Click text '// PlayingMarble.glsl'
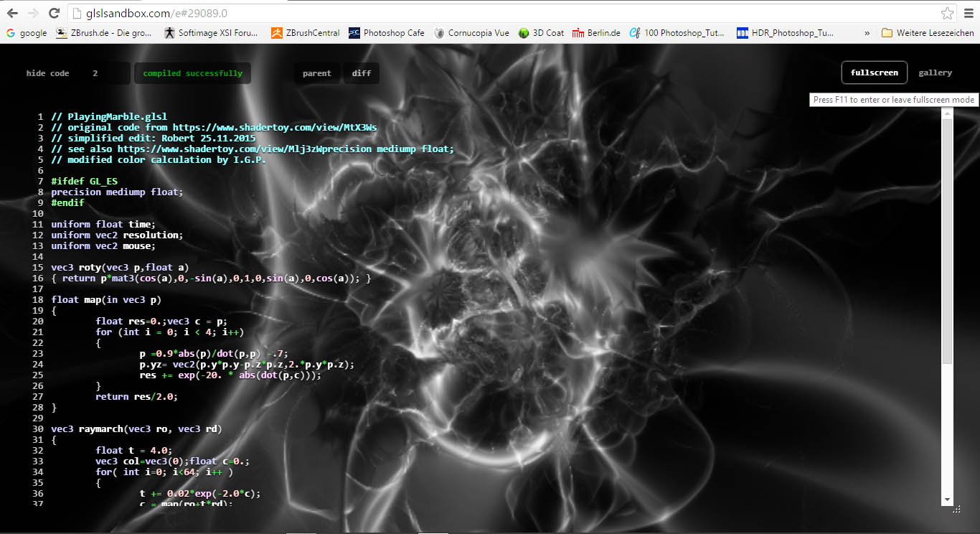The width and height of the screenshot is (980, 534). click(109, 117)
